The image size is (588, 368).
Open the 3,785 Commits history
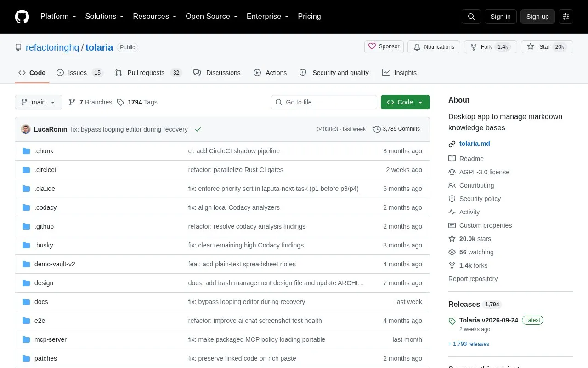(x=396, y=129)
